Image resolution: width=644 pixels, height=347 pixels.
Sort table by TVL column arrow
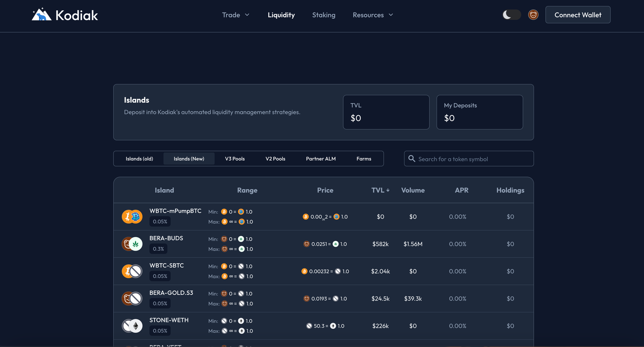388,190
